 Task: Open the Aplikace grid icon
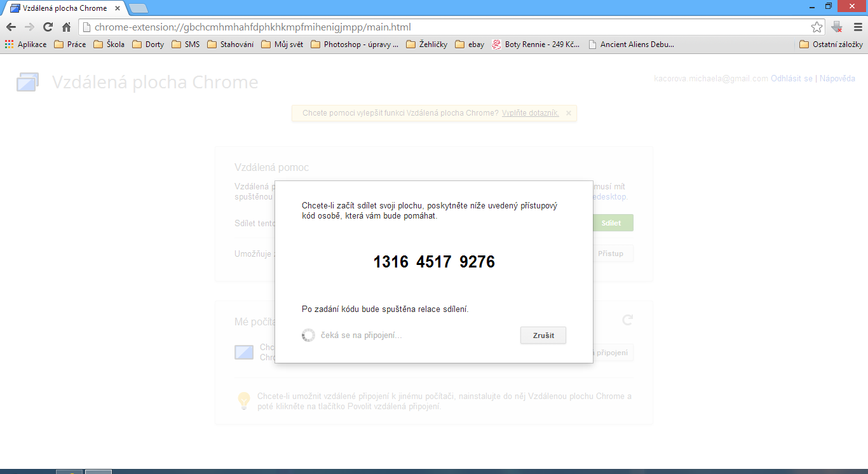(8, 44)
